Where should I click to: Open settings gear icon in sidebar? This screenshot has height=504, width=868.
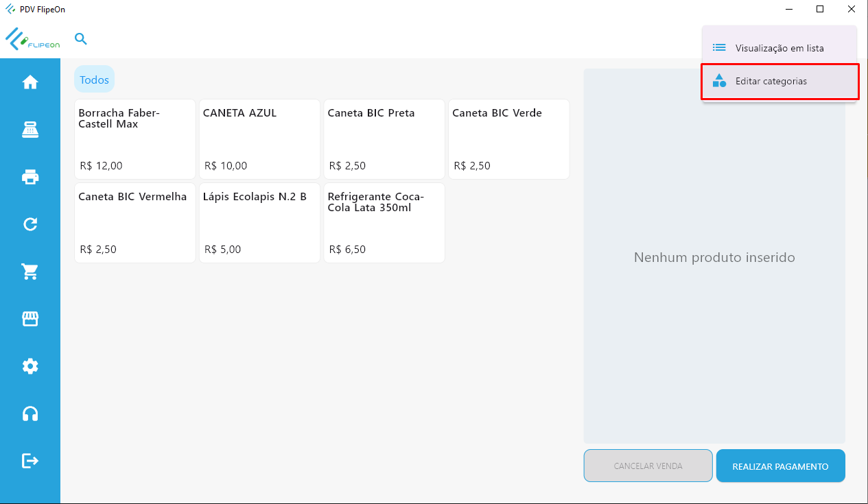pyautogui.click(x=30, y=366)
